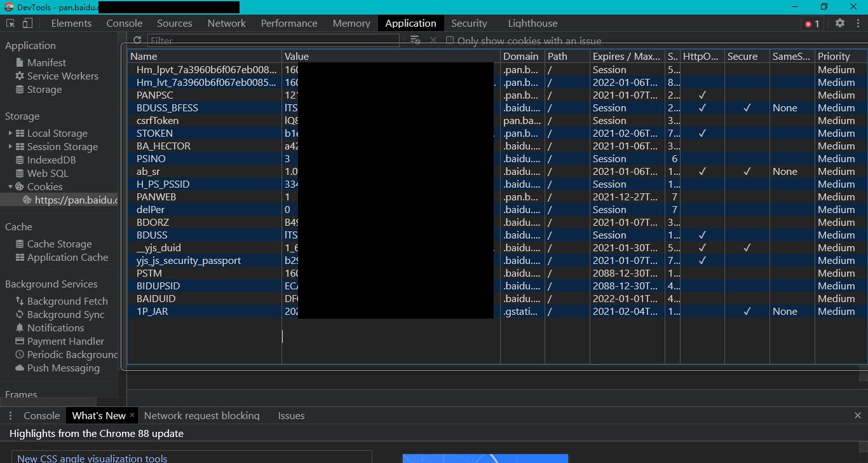The height and width of the screenshot is (463, 868).
Task: Open Network request blocking drawer tab
Action: tap(201, 415)
